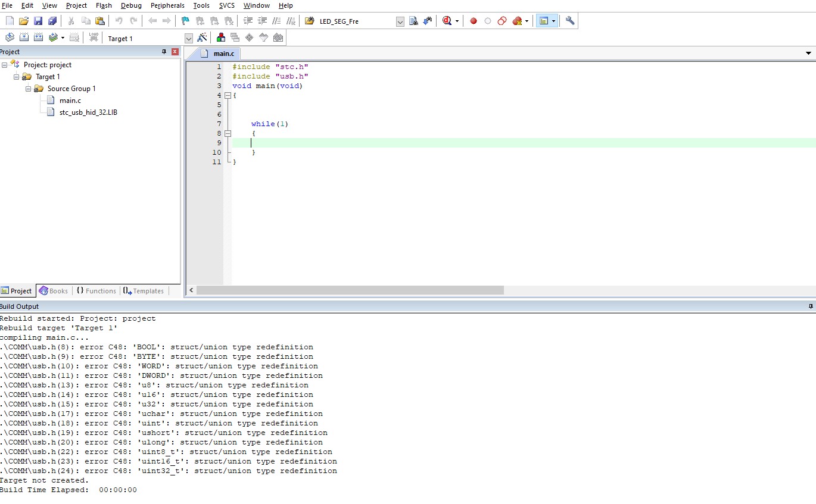
Task: Click the Rebuild all target files icon
Action: click(38, 37)
